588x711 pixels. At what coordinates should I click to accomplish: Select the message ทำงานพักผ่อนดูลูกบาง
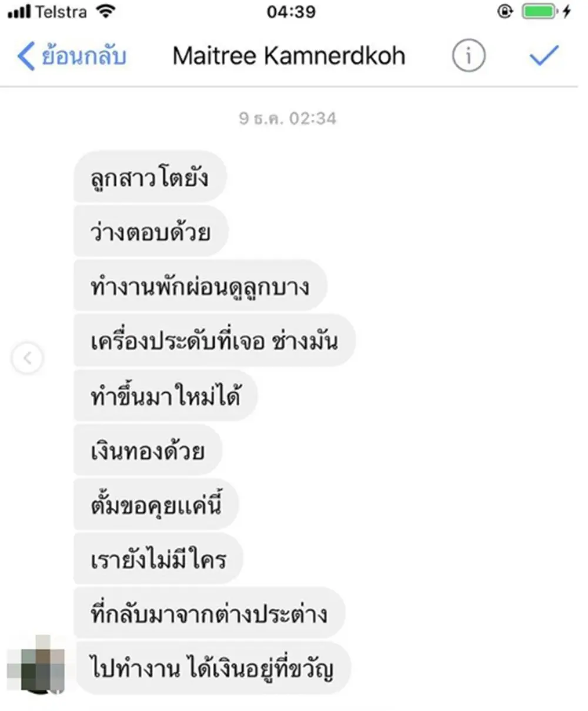click(201, 286)
